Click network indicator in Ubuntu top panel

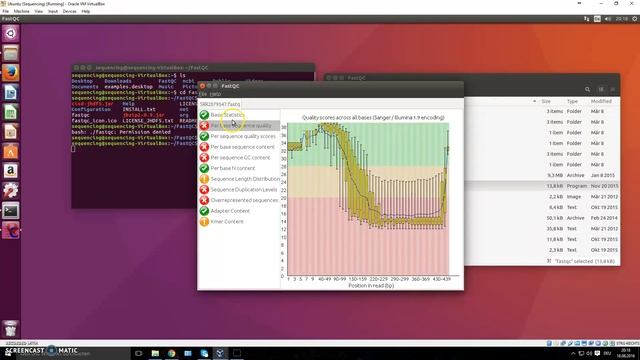tap(587, 19)
